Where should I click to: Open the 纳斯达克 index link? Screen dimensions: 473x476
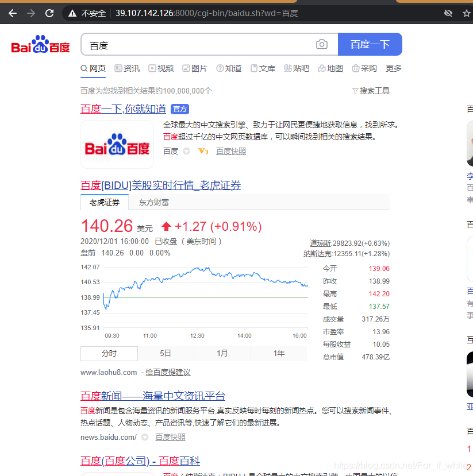[317, 253]
